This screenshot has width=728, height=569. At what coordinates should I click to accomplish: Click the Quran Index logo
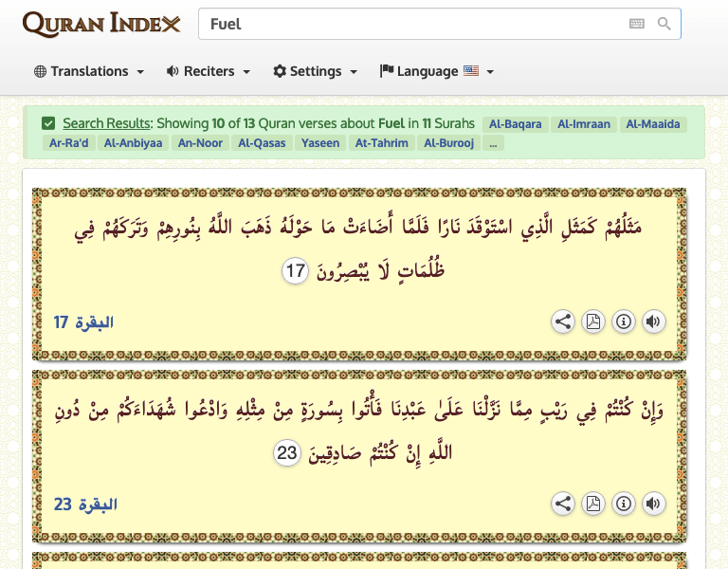[100, 25]
